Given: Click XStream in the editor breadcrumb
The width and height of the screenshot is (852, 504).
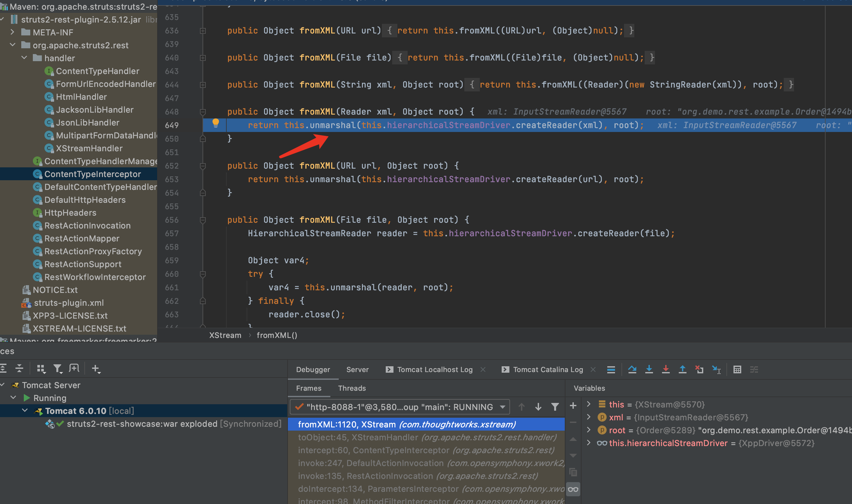Looking at the screenshot, I should [225, 335].
